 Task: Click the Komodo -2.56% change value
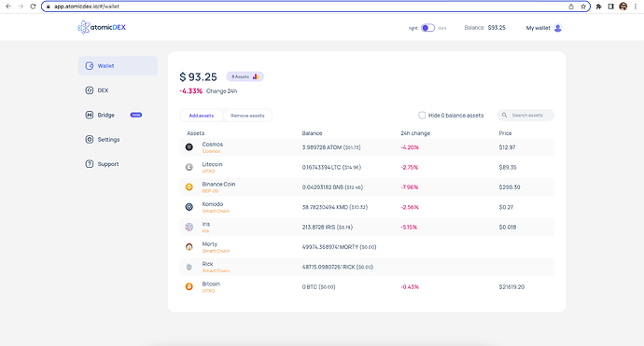(410, 207)
